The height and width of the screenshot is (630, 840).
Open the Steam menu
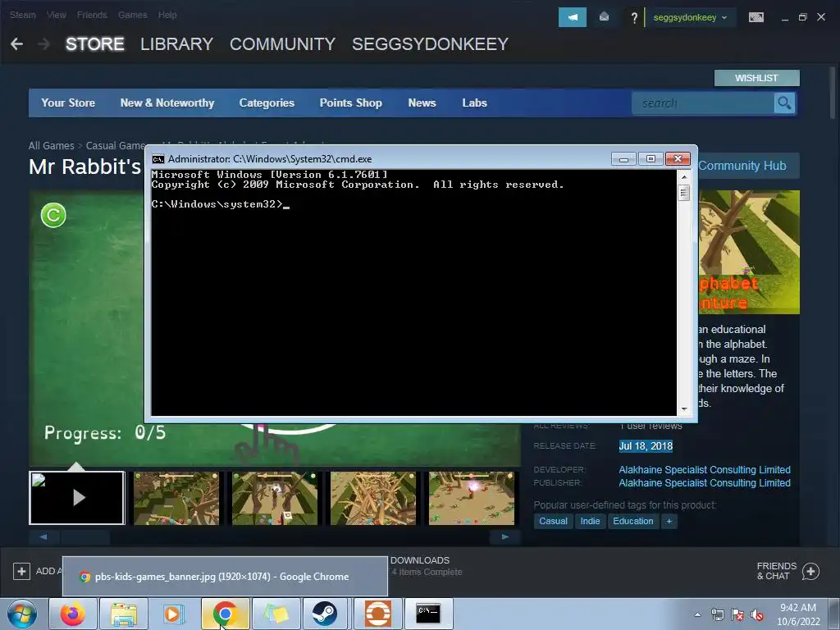[x=22, y=15]
